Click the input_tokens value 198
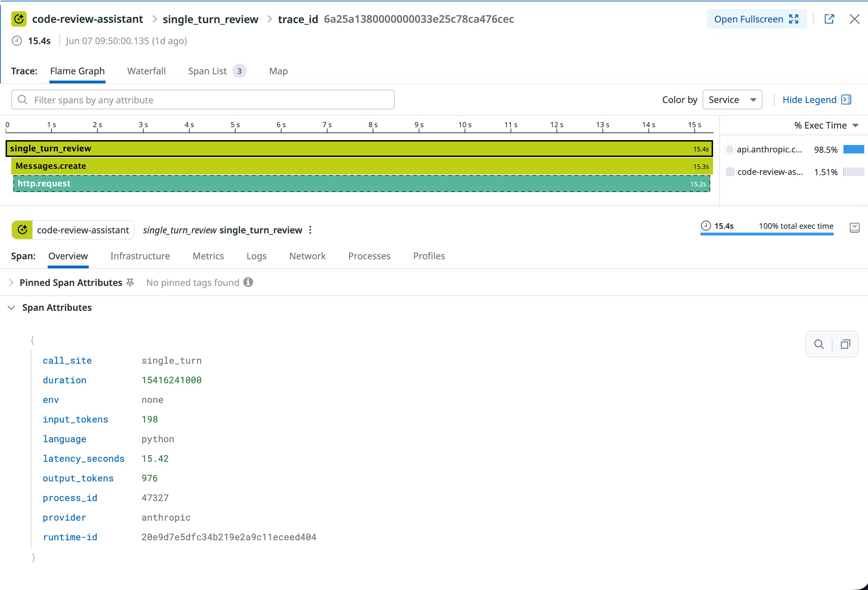 click(149, 419)
